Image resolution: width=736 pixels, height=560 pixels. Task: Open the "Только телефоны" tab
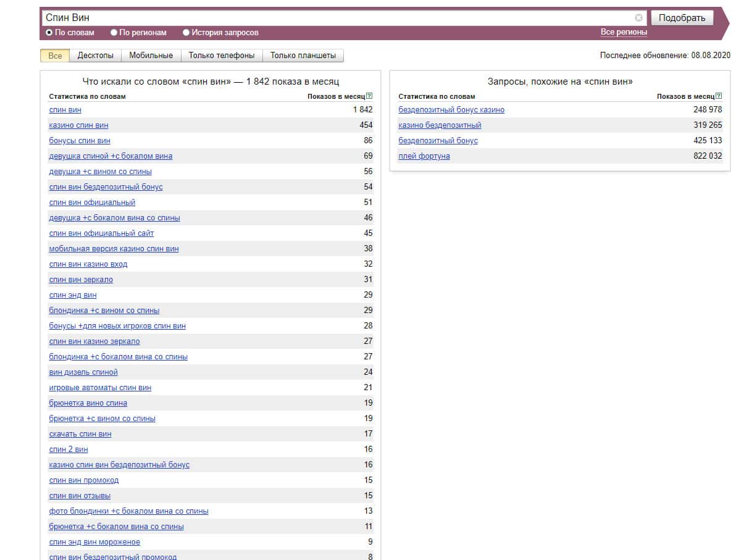pos(221,56)
